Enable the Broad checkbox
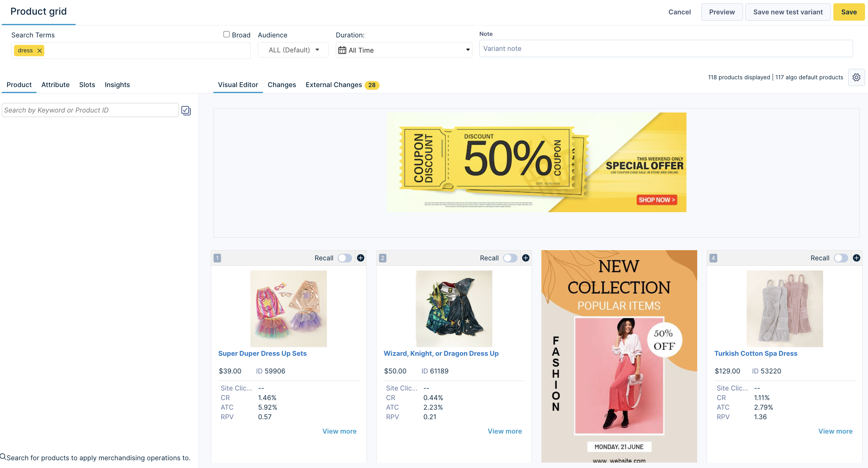868x468 pixels. (226, 34)
